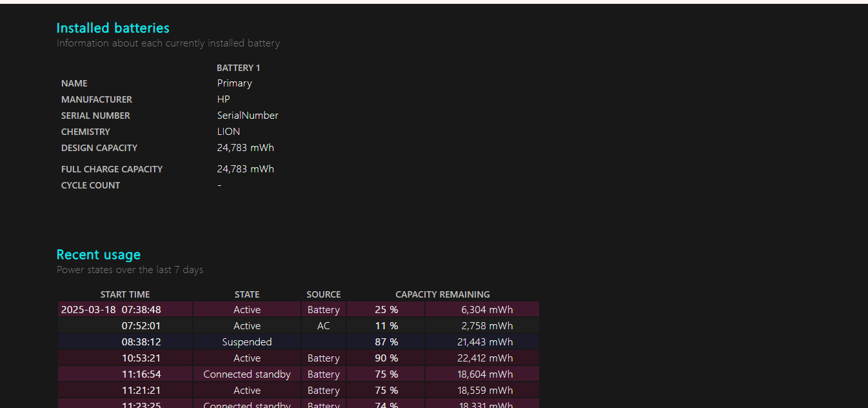Click the Recent usage heading
The width and height of the screenshot is (868, 408).
coord(98,254)
